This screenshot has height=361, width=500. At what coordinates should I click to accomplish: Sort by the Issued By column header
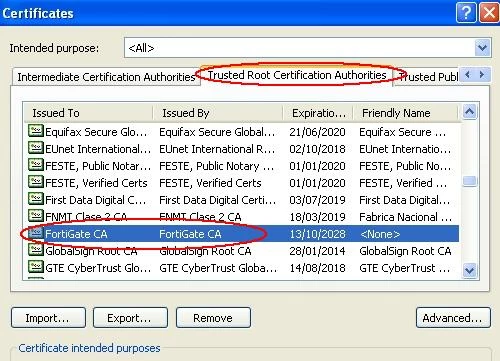tap(218, 113)
